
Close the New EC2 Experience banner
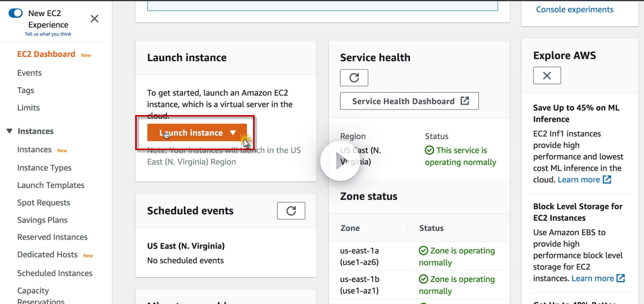pyautogui.click(x=94, y=19)
